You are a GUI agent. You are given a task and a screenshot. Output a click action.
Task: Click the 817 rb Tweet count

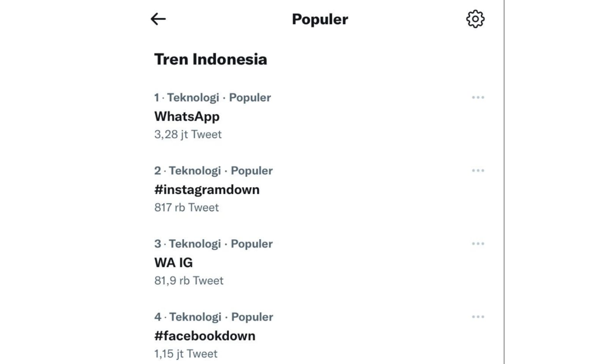point(186,207)
